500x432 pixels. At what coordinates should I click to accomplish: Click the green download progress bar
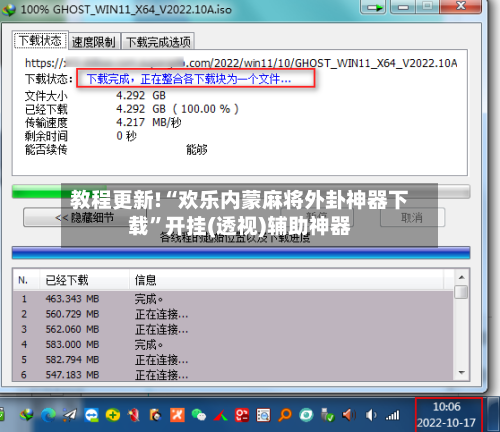click(x=241, y=192)
